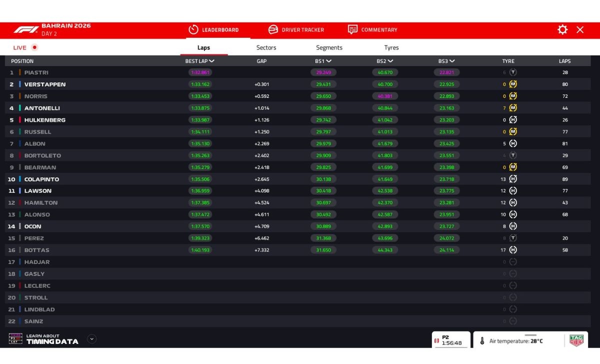Switch to the Tyres tab
This screenshot has width=600, height=364.
pos(391,47)
